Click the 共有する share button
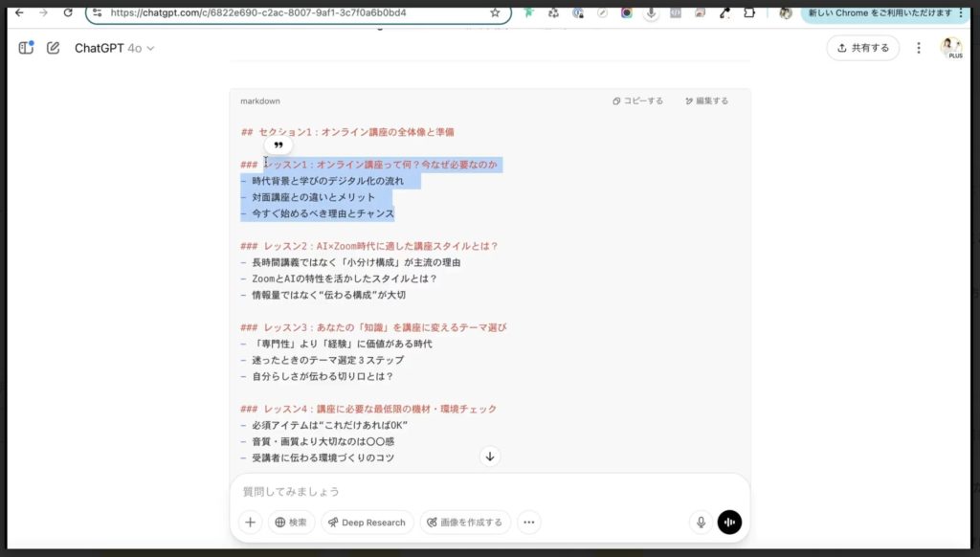Viewport: 980px width, 557px height. 862,48
